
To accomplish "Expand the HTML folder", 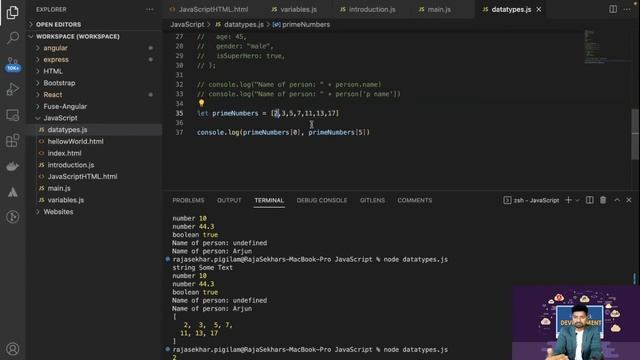I will pos(53,71).
